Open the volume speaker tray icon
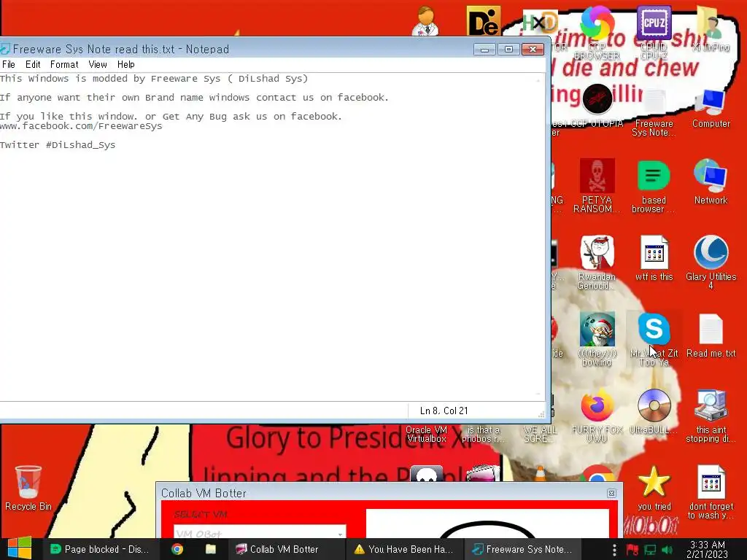The width and height of the screenshot is (747, 560). [x=667, y=550]
